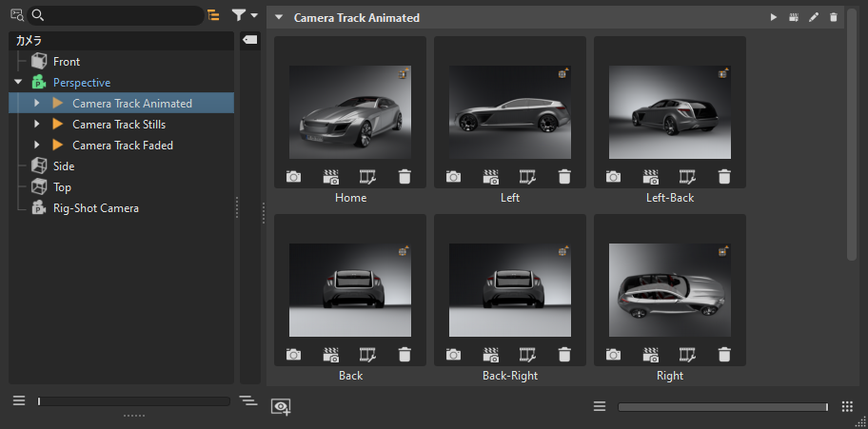This screenshot has width=868, height=429.
Task: Click the thumbnail size slider at bottom right
Action: coord(722,407)
